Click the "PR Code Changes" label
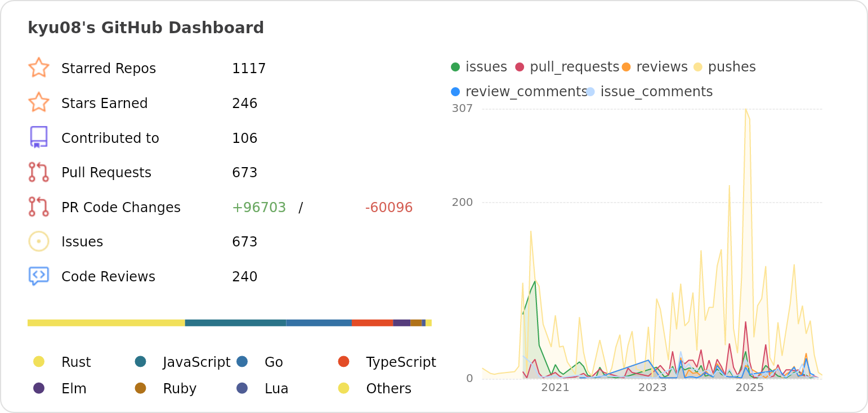 (121, 208)
